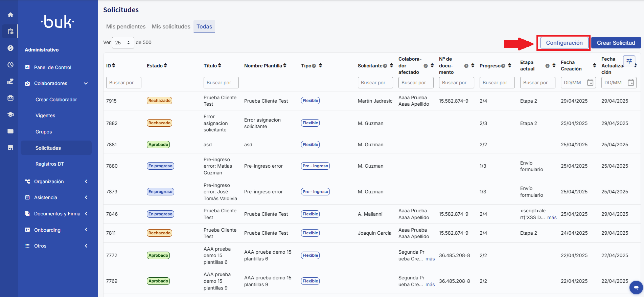
Task: Click the home icon in the left rail
Action: (10, 15)
